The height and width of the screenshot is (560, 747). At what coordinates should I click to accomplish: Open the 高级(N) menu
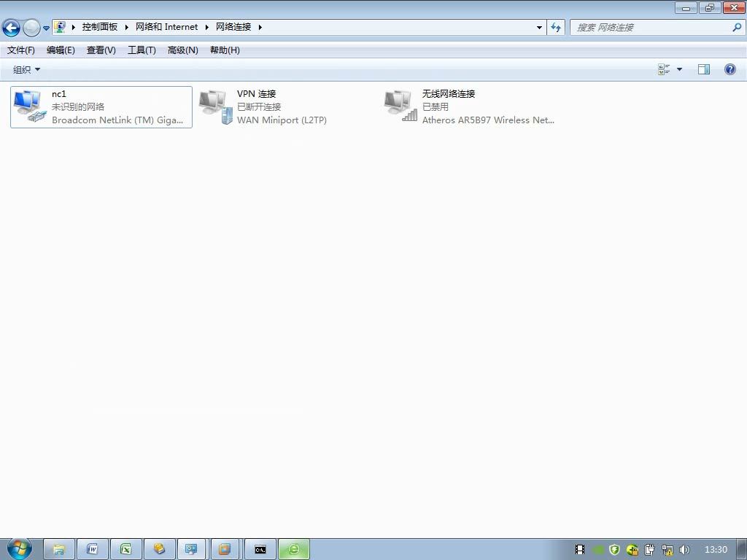(x=183, y=50)
